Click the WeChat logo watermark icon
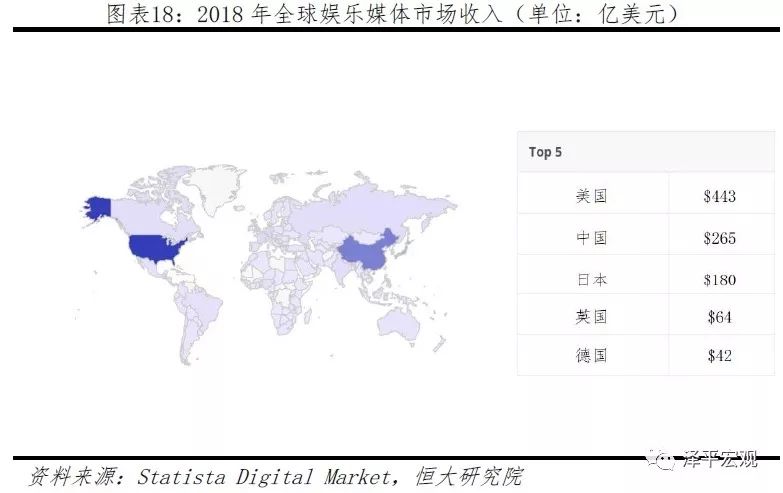 [665, 459]
